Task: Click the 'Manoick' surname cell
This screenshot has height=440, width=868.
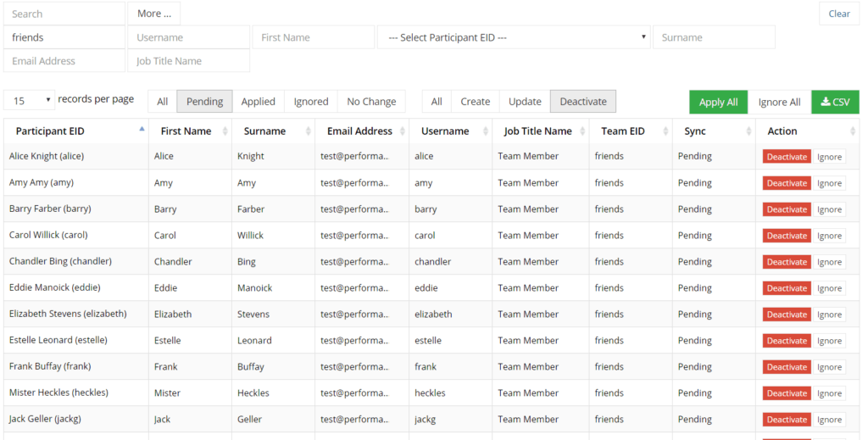Action: click(273, 287)
